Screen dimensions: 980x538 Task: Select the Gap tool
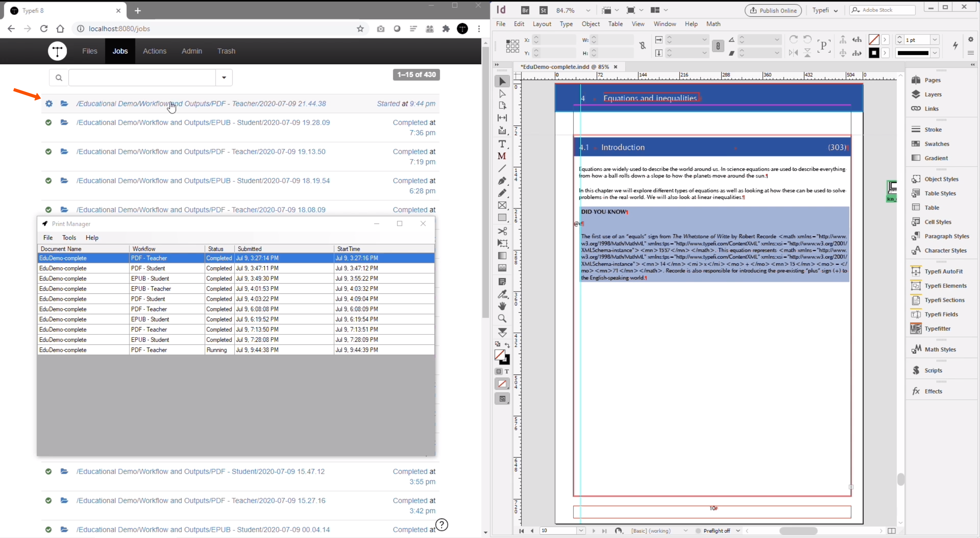[502, 118]
